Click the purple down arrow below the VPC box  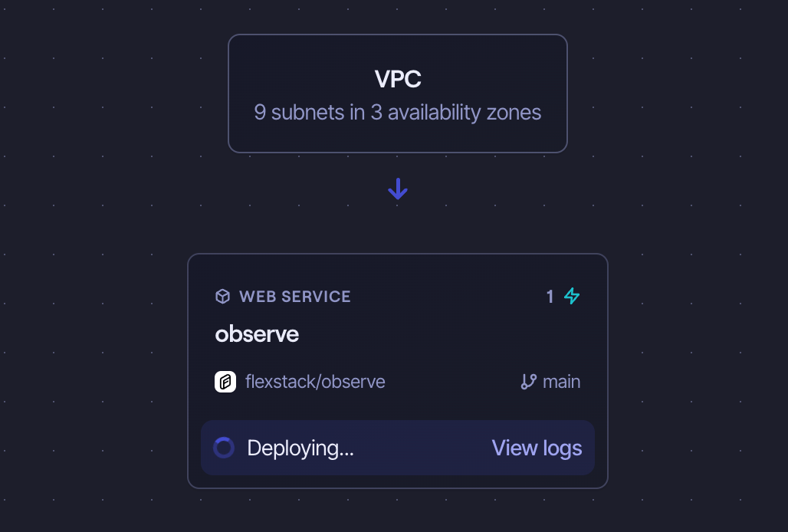click(x=397, y=188)
